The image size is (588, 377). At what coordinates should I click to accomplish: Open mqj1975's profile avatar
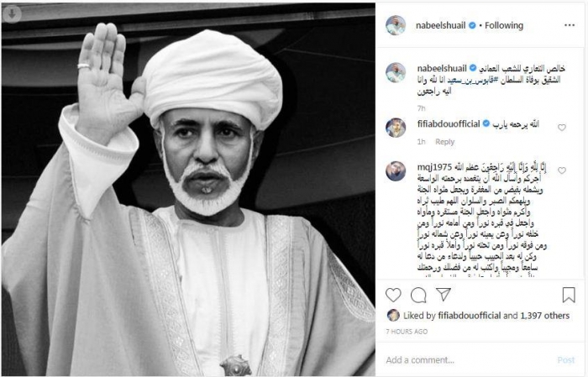tap(396, 171)
